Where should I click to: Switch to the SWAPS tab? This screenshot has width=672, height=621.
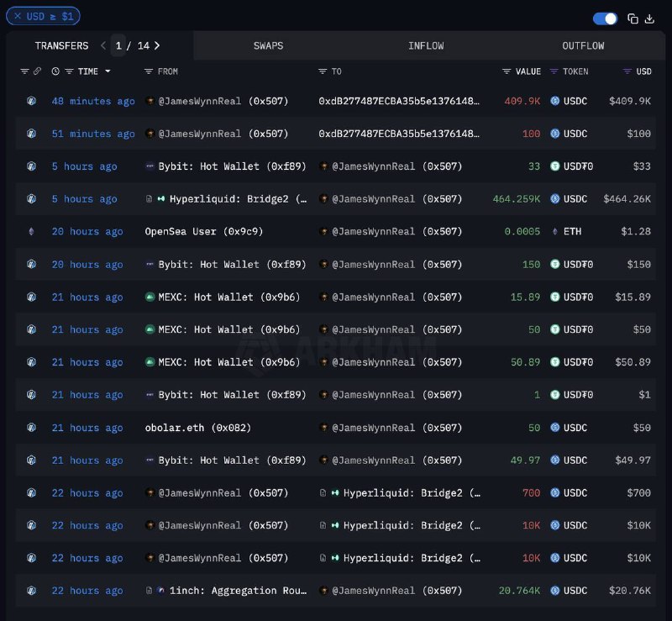(268, 45)
